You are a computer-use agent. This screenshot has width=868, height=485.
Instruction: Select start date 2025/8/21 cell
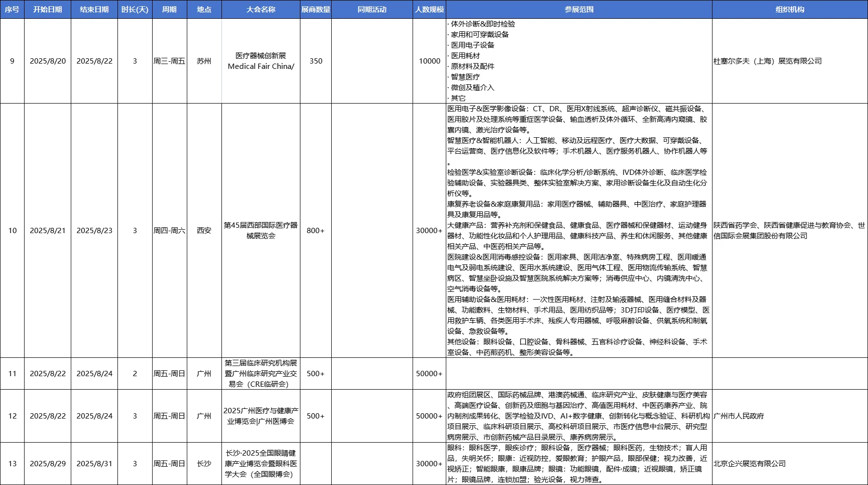click(x=48, y=231)
